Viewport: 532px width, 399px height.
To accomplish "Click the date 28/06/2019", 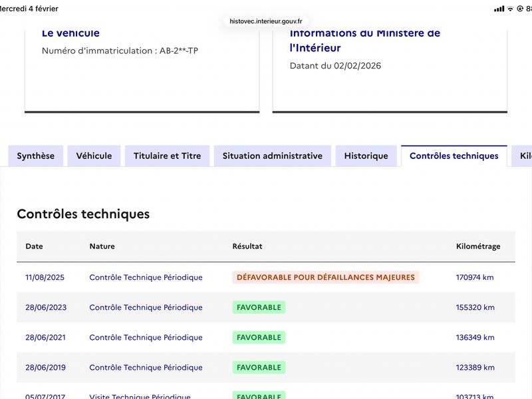I will click(x=45, y=368).
